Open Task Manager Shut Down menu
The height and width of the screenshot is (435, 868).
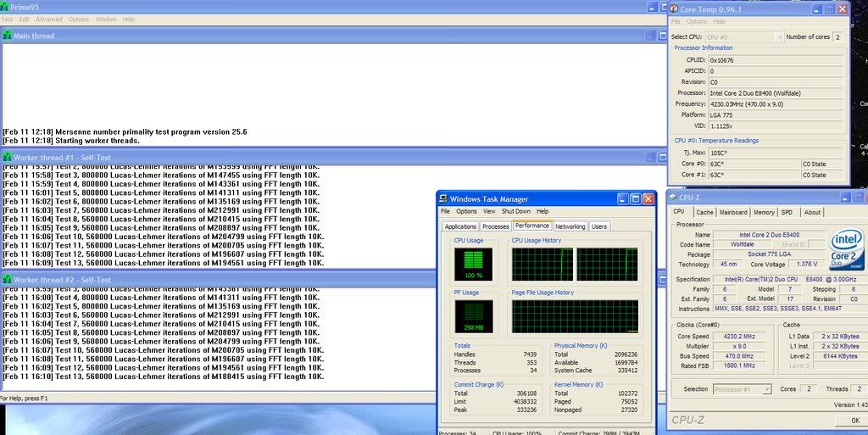click(x=516, y=211)
